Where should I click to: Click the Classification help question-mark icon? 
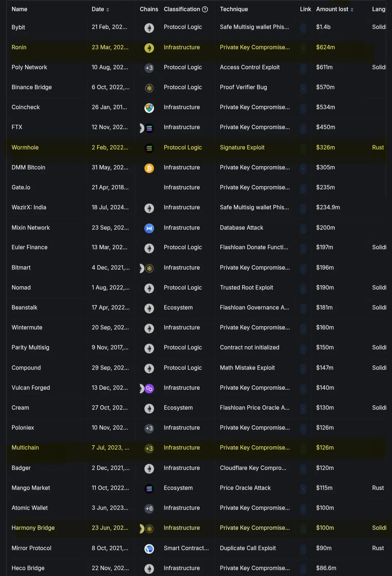(205, 9)
